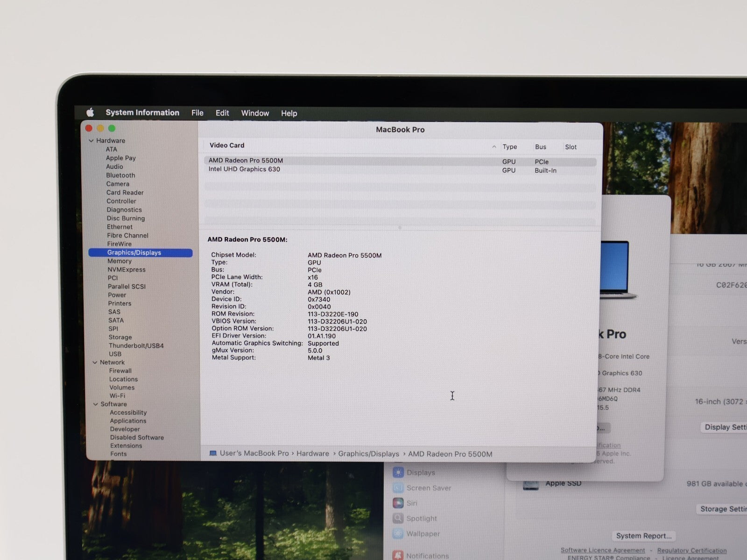Viewport: 747px width, 560px height.
Task: Select Audio in the sidebar
Action: click(114, 167)
